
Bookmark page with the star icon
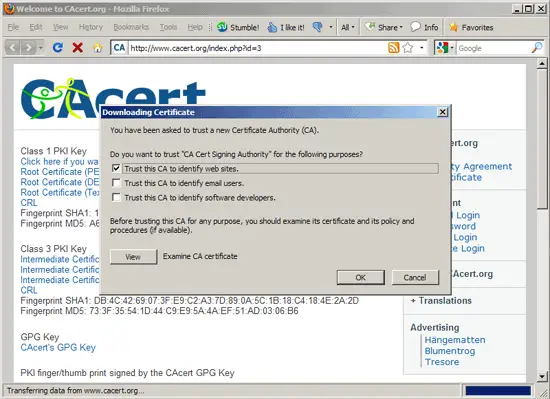click(x=408, y=48)
